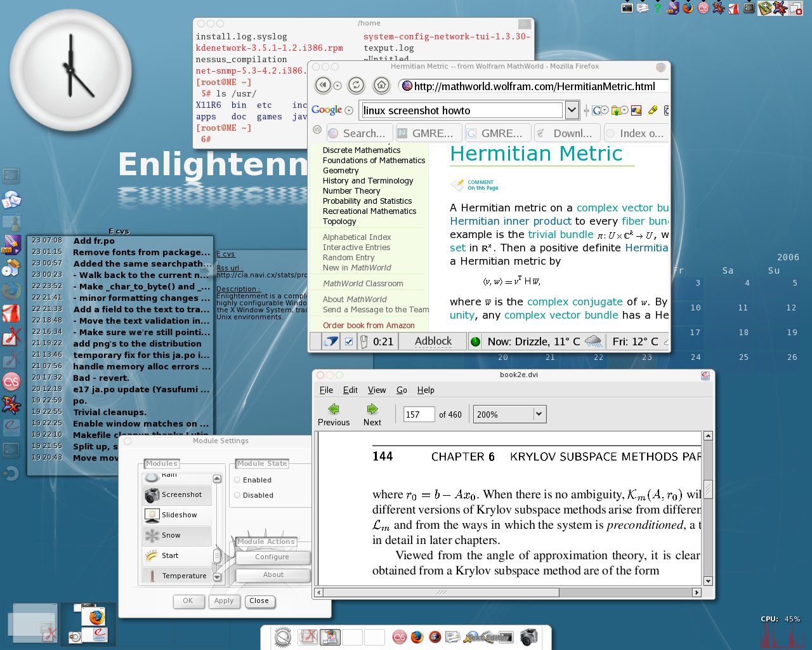Click the camera icon in the bottom shelf
Viewport: 812px width, 650px height.
[528, 637]
